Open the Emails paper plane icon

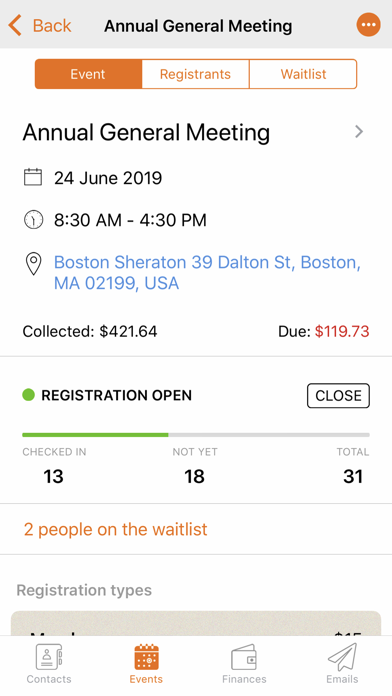tap(342, 657)
